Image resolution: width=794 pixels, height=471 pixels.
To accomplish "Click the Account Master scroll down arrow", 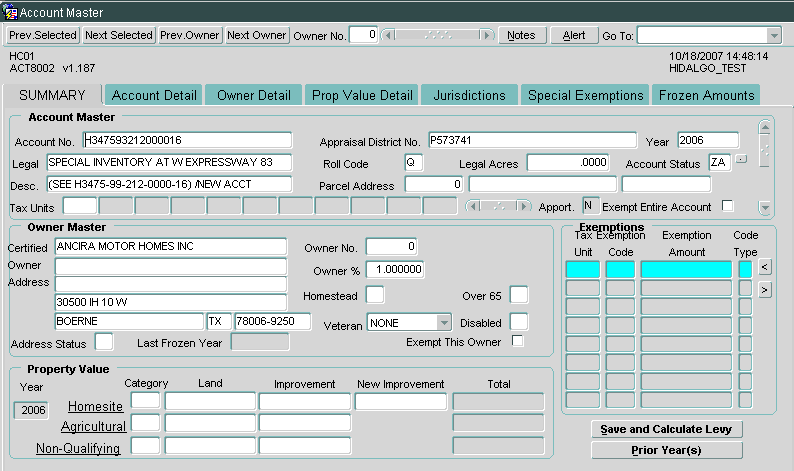I will (x=765, y=207).
